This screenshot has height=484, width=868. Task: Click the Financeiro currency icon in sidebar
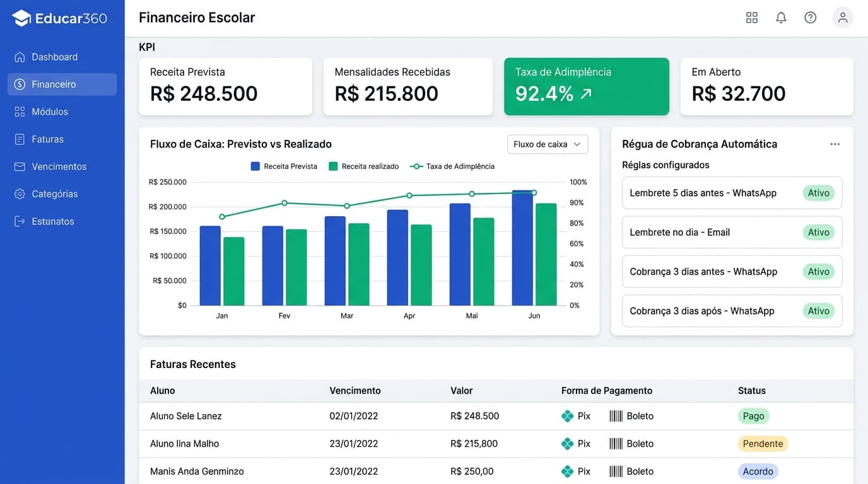tap(20, 84)
